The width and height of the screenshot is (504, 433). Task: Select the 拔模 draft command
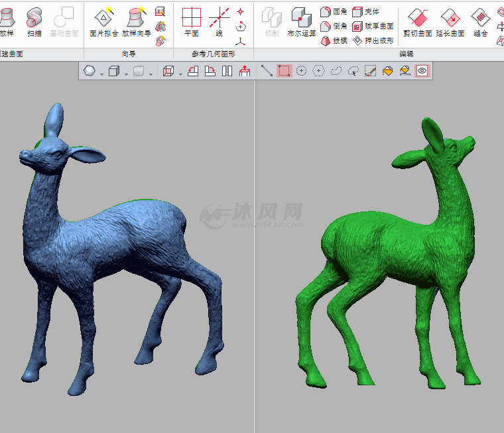pyautogui.click(x=334, y=40)
